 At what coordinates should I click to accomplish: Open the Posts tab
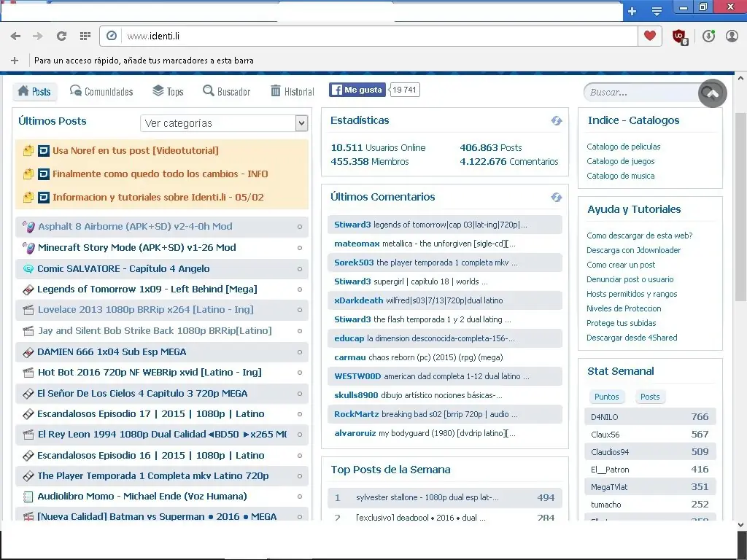(x=35, y=91)
